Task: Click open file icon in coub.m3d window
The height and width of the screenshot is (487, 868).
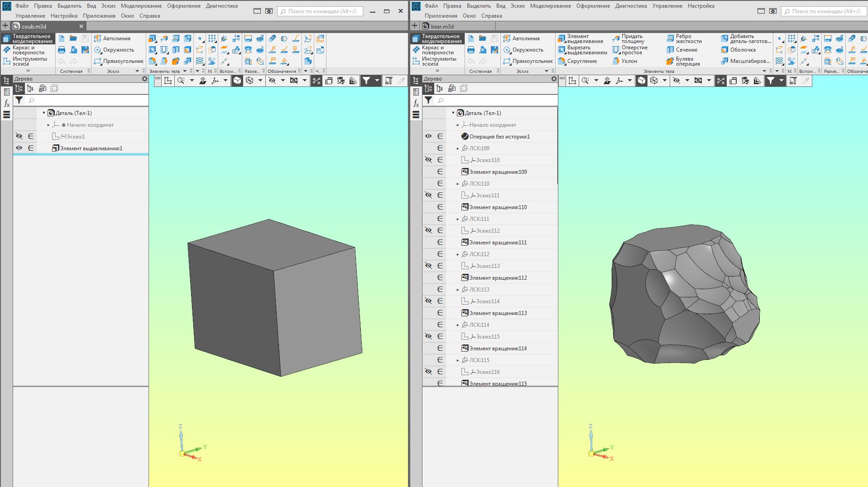Action: [73, 38]
